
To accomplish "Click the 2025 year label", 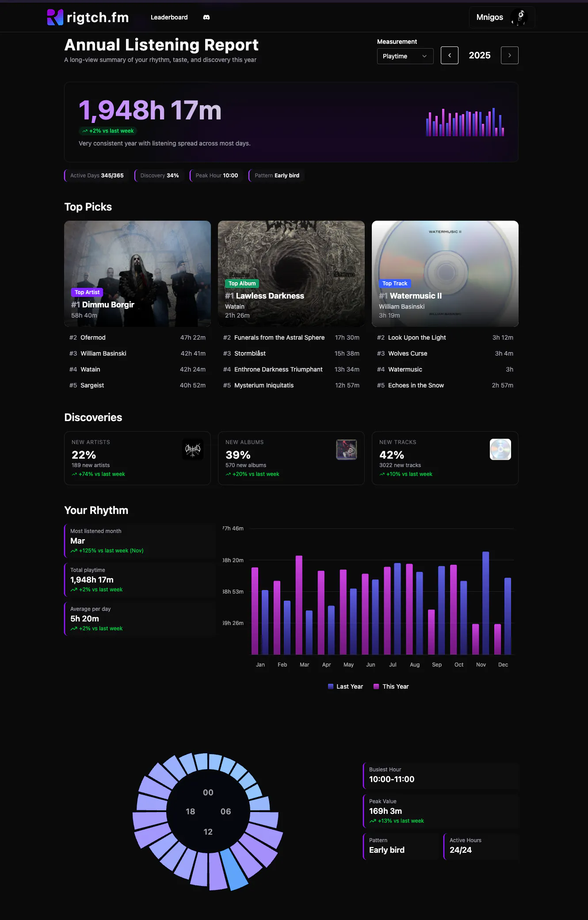I will point(480,55).
